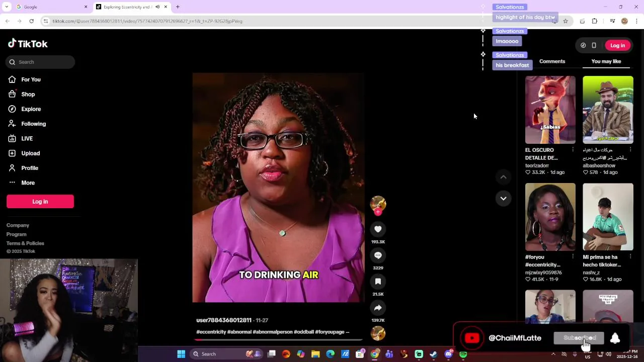Screen dimensions: 644x362
Task: Click the TikTok logo
Action: (x=28, y=44)
